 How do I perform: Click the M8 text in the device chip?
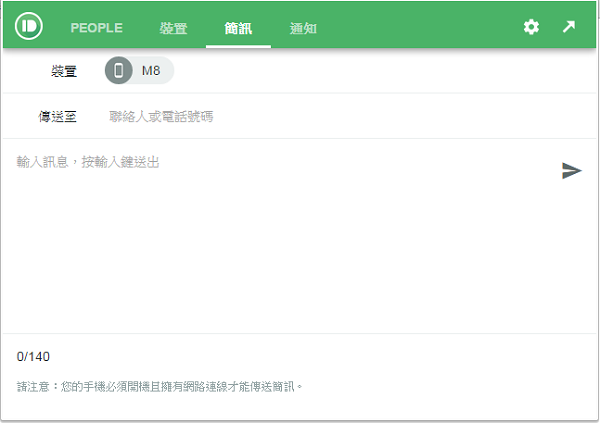(151, 71)
